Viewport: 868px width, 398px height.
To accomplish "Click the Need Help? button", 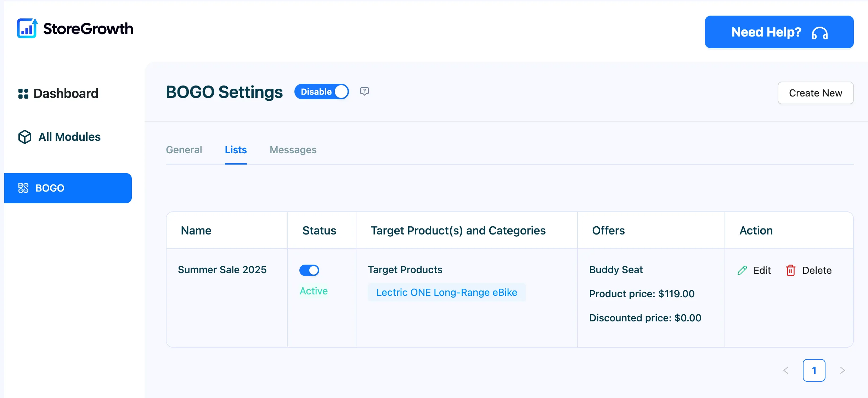I will [779, 32].
